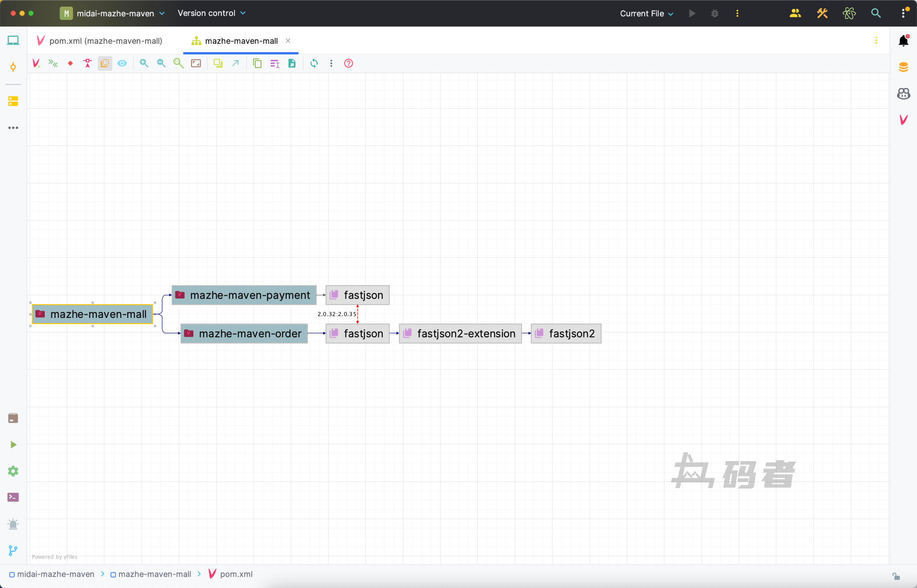This screenshot has height=588, width=917.
Task: Select the fastjson2-extension diagram node
Action: [460, 333]
